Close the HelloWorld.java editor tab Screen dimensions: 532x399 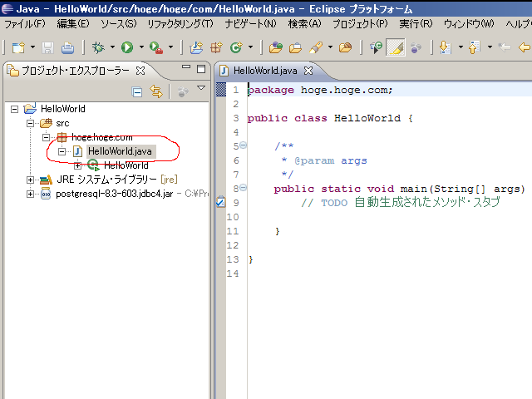click(x=308, y=71)
